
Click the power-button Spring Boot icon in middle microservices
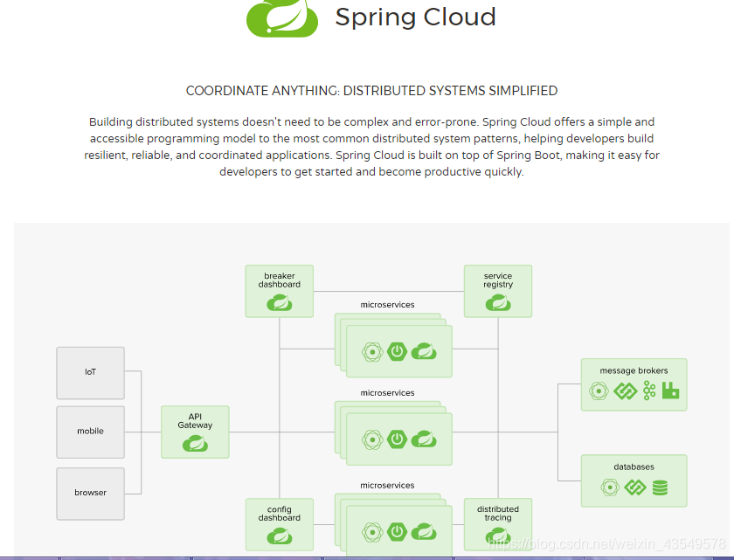[396, 437]
